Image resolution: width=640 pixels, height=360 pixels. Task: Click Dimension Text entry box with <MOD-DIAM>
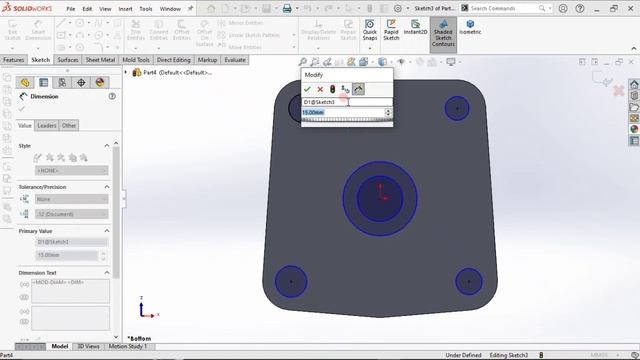[x=71, y=291]
